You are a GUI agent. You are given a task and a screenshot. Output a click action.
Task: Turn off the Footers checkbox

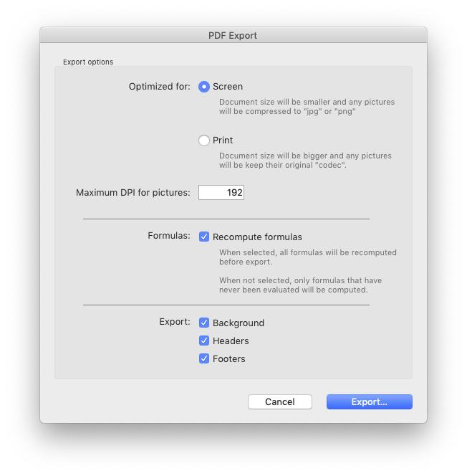(x=204, y=358)
